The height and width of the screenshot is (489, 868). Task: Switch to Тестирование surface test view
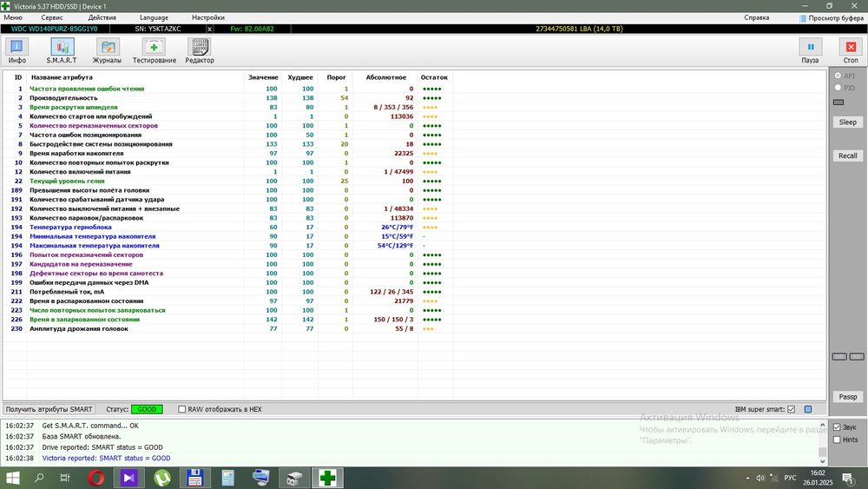[x=155, y=50]
